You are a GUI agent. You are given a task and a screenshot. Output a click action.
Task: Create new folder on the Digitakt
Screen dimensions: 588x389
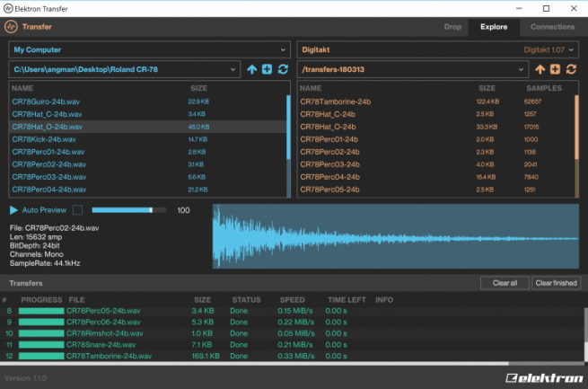point(556,69)
